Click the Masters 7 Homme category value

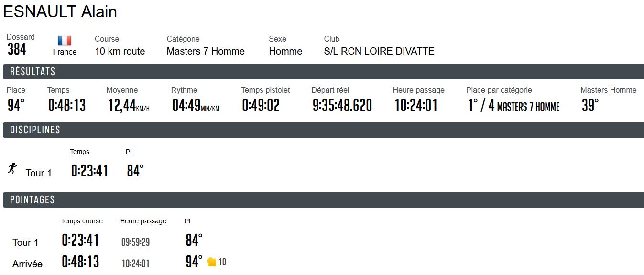pyautogui.click(x=206, y=51)
